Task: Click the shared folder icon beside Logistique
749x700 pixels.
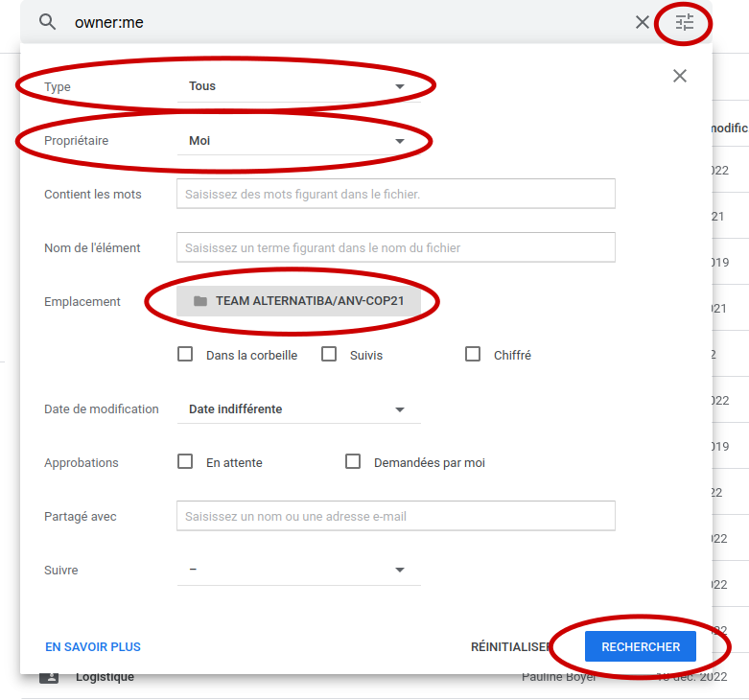Action: click(x=49, y=677)
